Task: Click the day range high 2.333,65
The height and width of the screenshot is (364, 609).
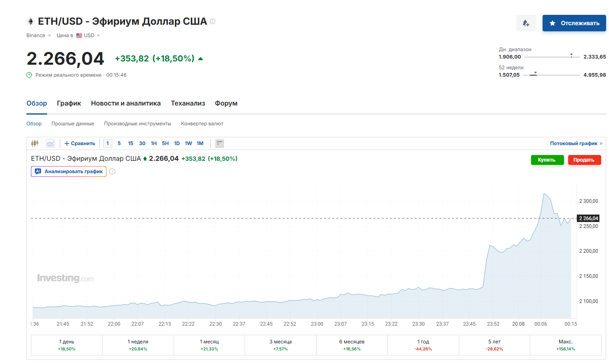Action: click(595, 57)
